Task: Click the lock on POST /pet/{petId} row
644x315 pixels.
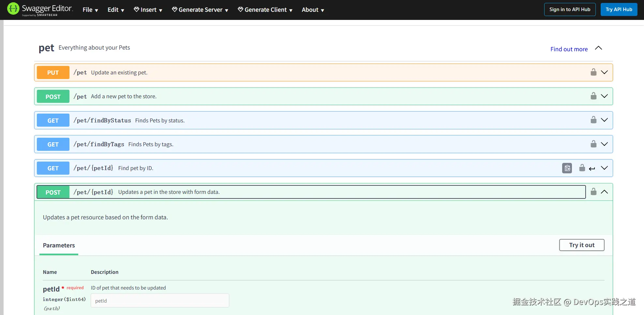Action: 593,192
